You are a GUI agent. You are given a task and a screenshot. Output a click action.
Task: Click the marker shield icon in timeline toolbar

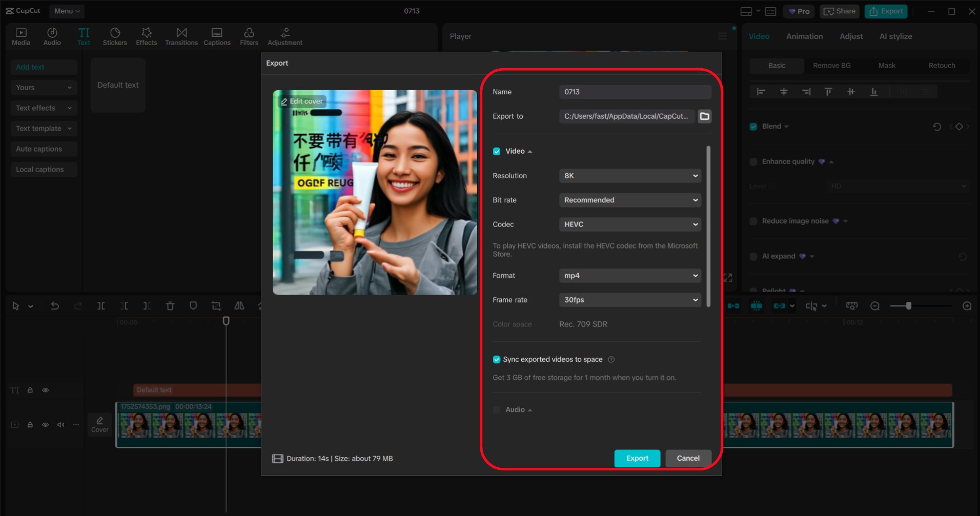[x=193, y=306]
